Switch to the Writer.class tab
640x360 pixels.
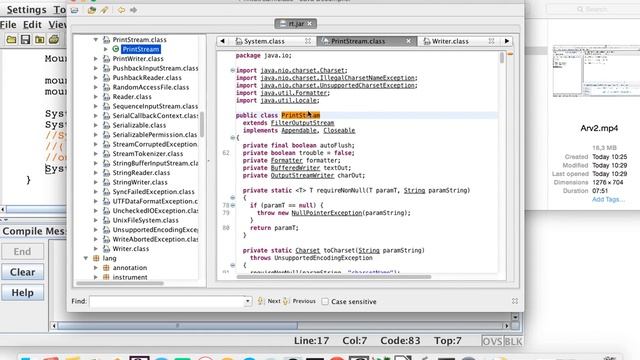point(450,41)
